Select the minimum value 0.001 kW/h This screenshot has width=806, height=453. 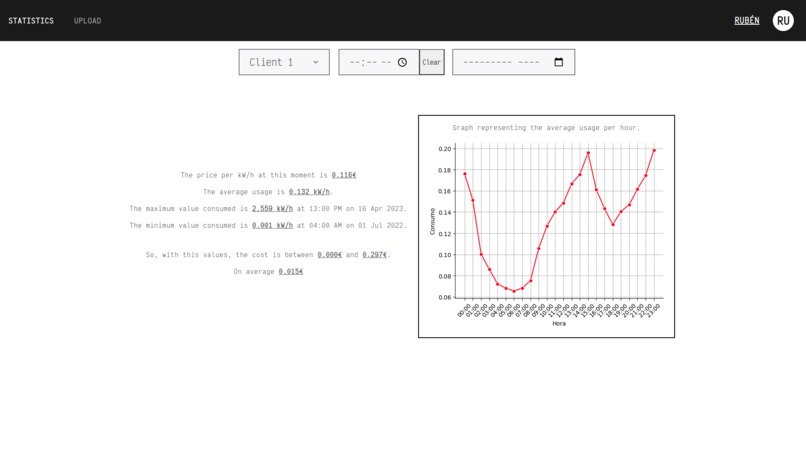(x=272, y=225)
